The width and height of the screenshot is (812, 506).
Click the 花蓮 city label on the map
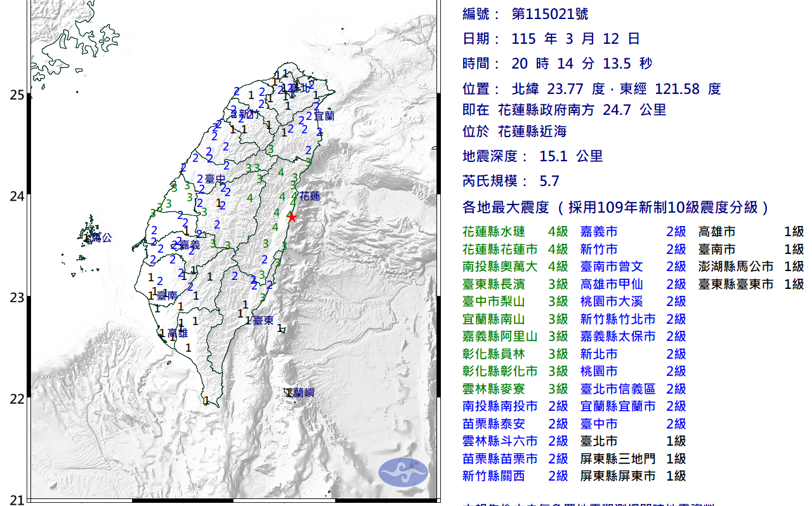tap(310, 196)
